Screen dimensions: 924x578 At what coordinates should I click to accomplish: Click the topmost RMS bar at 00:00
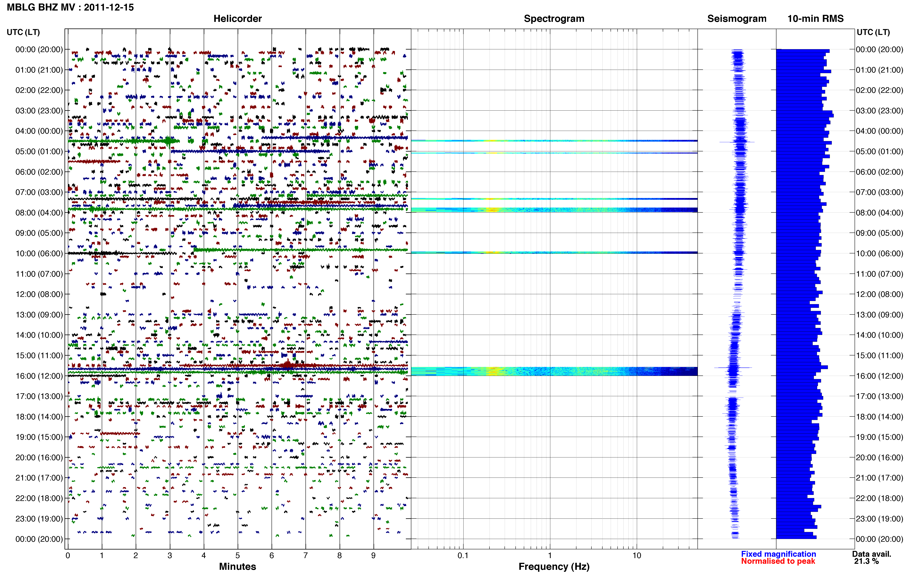click(803, 51)
